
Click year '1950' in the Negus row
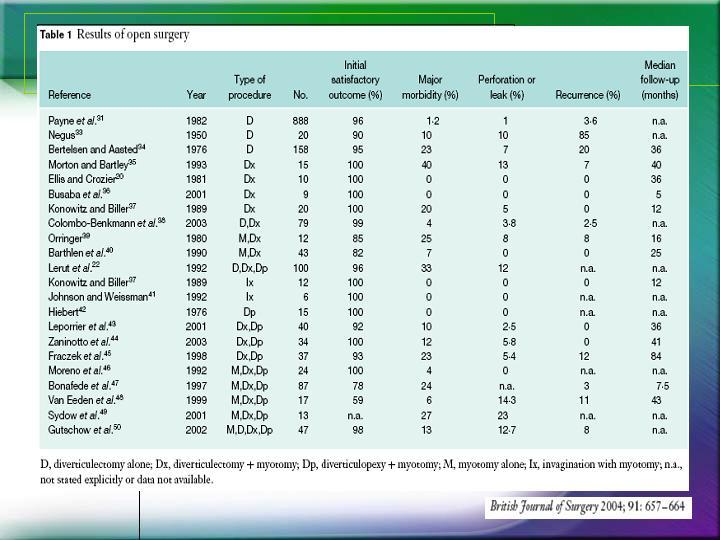pyautogui.click(x=196, y=135)
